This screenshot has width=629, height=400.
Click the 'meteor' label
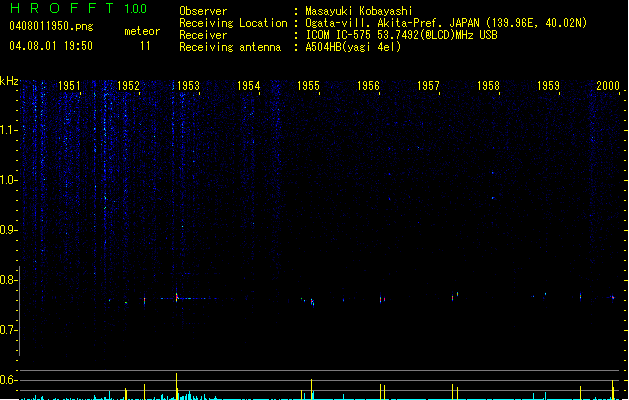[x=142, y=31]
